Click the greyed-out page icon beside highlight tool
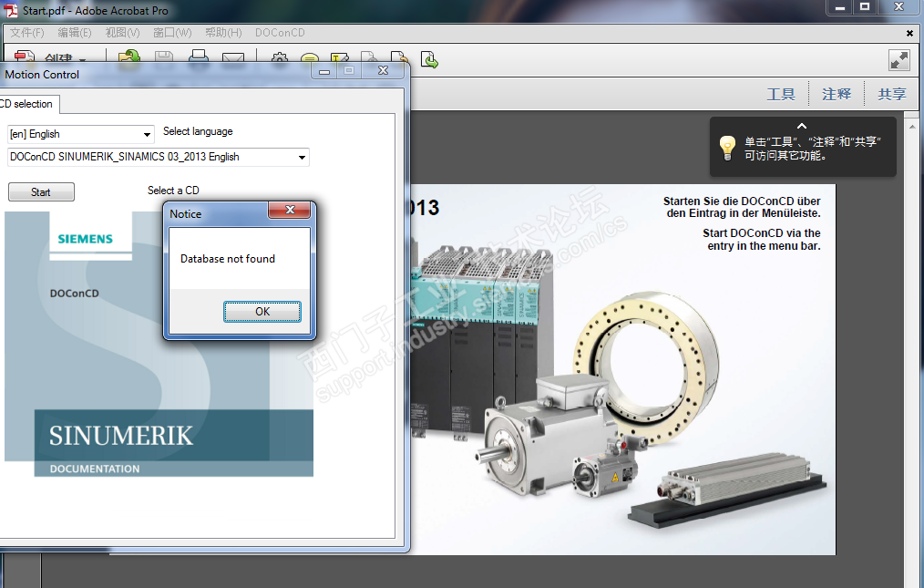 click(x=369, y=57)
